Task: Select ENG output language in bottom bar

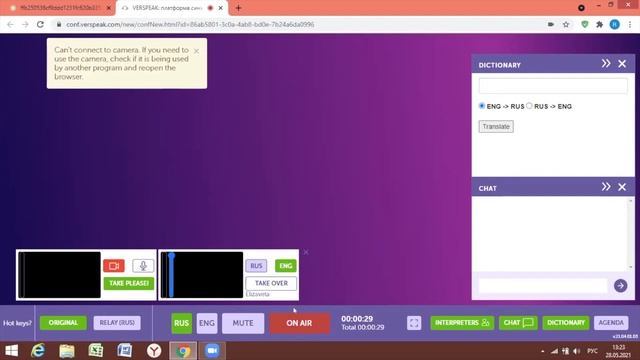Action: click(207, 323)
